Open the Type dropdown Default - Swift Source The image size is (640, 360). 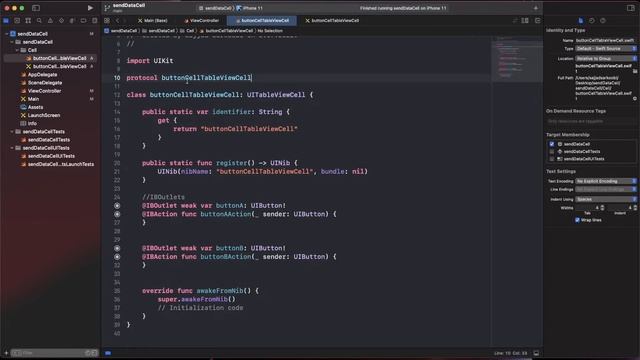(606, 49)
